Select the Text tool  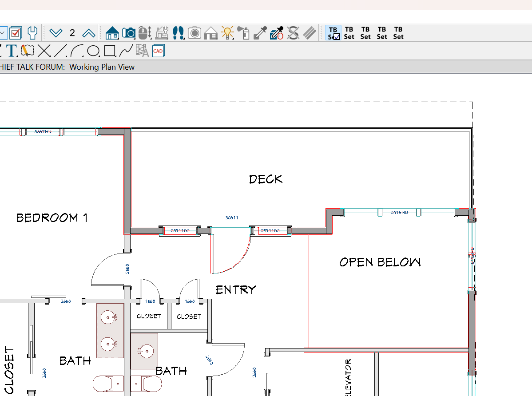(12, 51)
